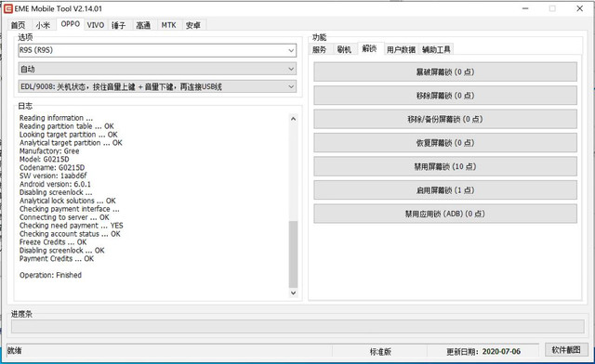Click the 'Connecting to server ... OK' line
The width and height of the screenshot is (595, 364).
(64, 217)
